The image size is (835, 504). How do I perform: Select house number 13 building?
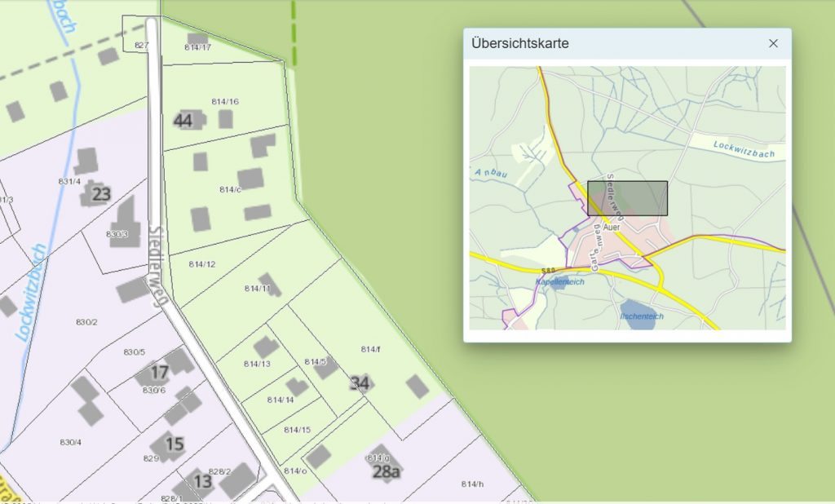(x=202, y=481)
